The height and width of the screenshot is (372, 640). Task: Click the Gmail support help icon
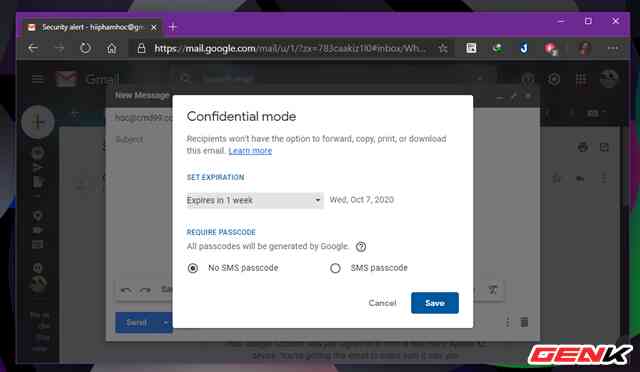coord(527,79)
